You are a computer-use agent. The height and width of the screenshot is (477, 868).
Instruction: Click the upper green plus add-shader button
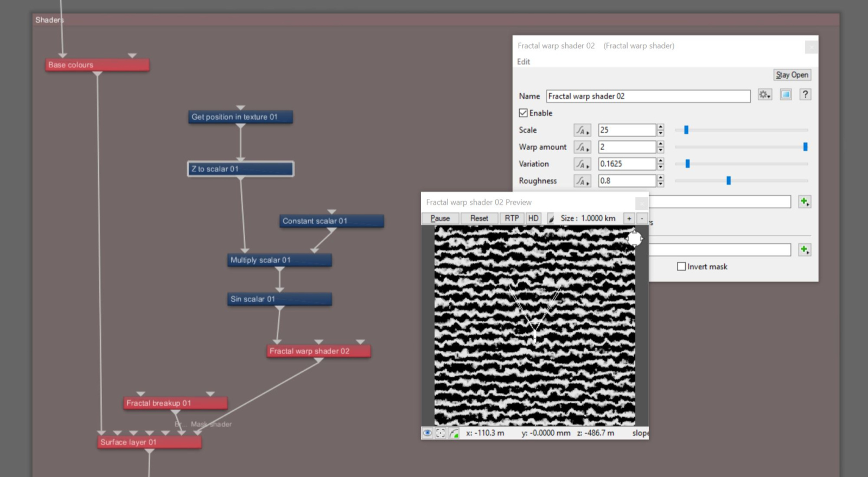click(805, 202)
